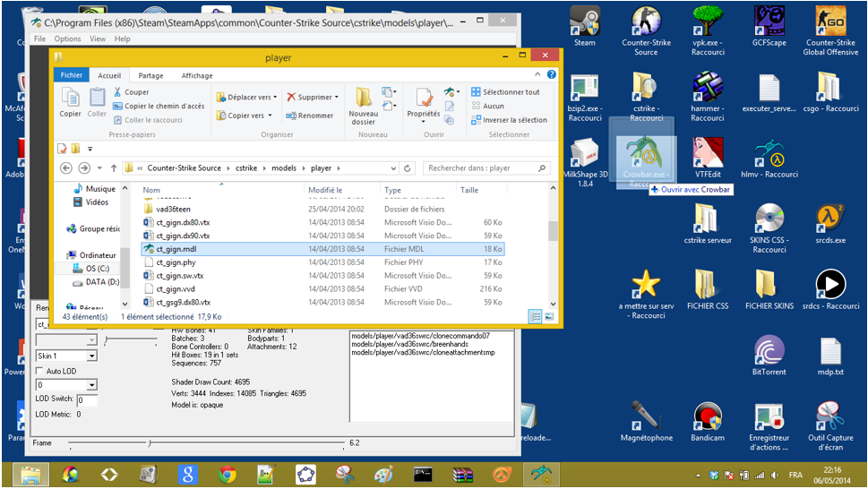The image size is (868, 489).
Task: Select OS (C:) in navigation pane
Action: (x=91, y=269)
